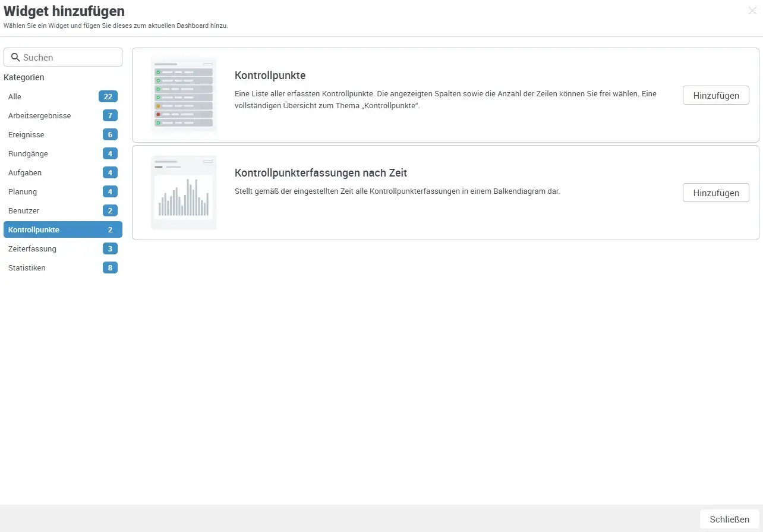
Task: Select the Planung category
Action: coord(22,191)
